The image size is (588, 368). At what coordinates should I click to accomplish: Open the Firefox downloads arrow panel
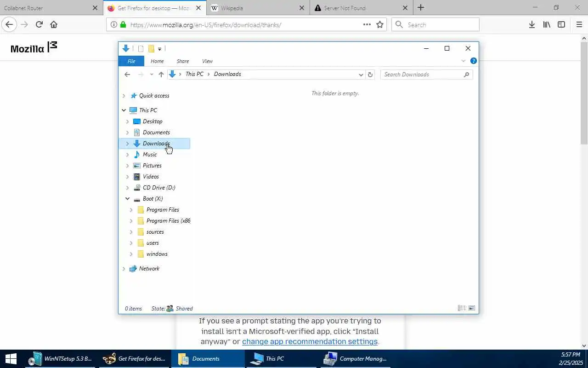click(x=531, y=25)
